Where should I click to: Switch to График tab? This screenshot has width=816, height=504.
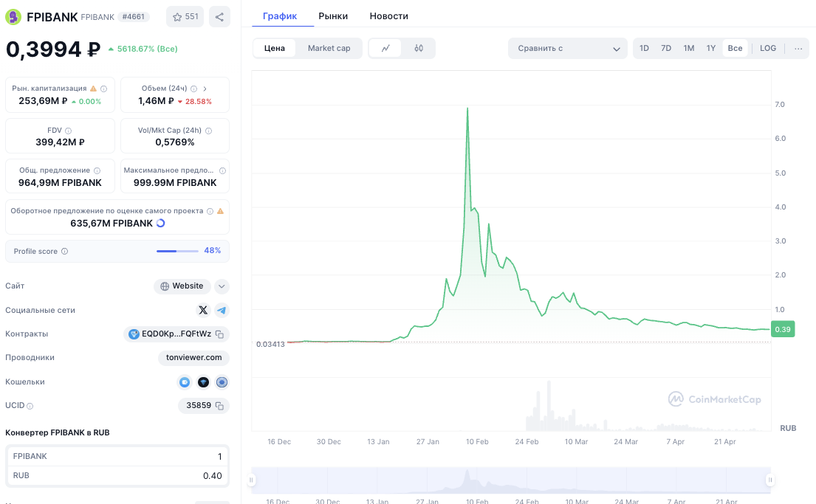coord(280,16)
